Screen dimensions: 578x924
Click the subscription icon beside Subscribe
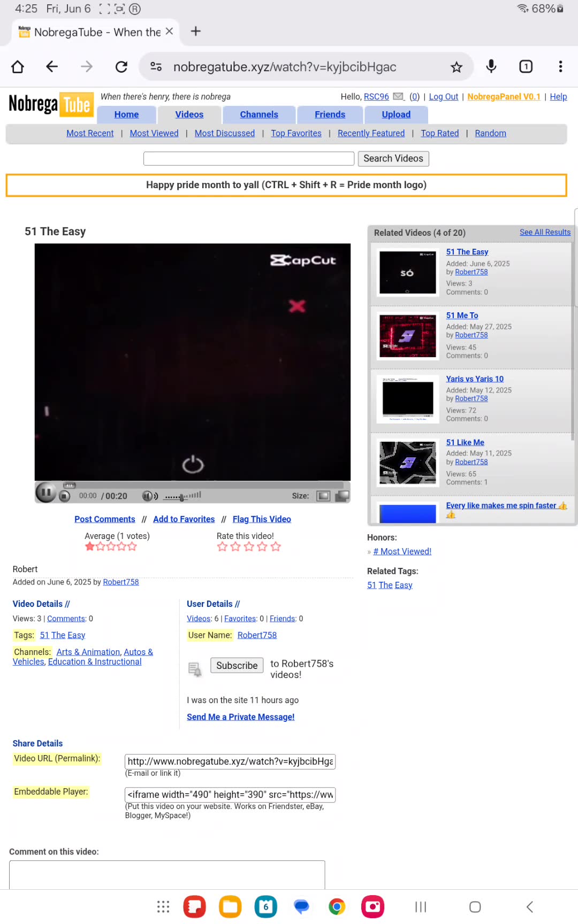195,669
